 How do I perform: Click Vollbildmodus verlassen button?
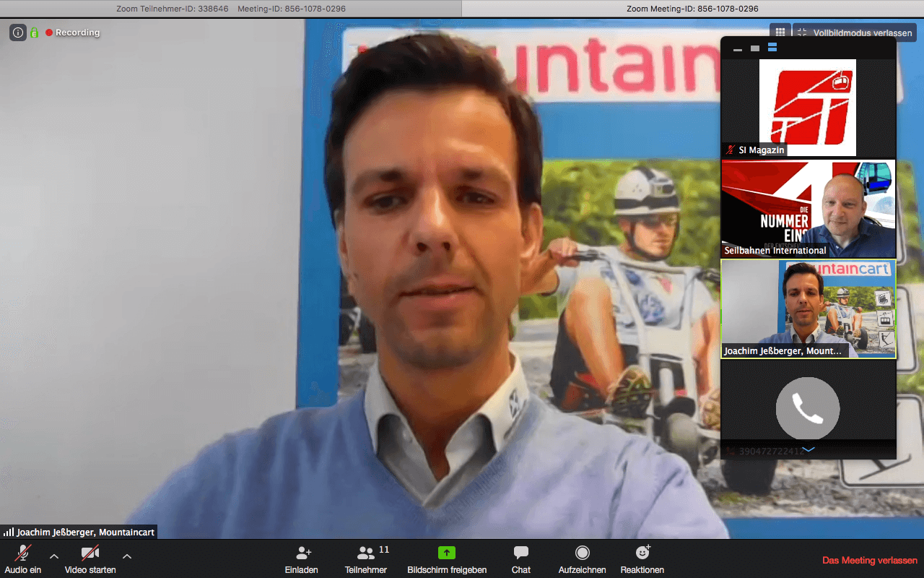(855, 33)
